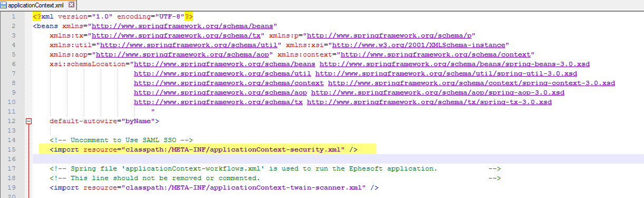Screen dimensions: 644x198
Task: Click the applicationContext-security.xml resource string
Action: click(233, 149)
